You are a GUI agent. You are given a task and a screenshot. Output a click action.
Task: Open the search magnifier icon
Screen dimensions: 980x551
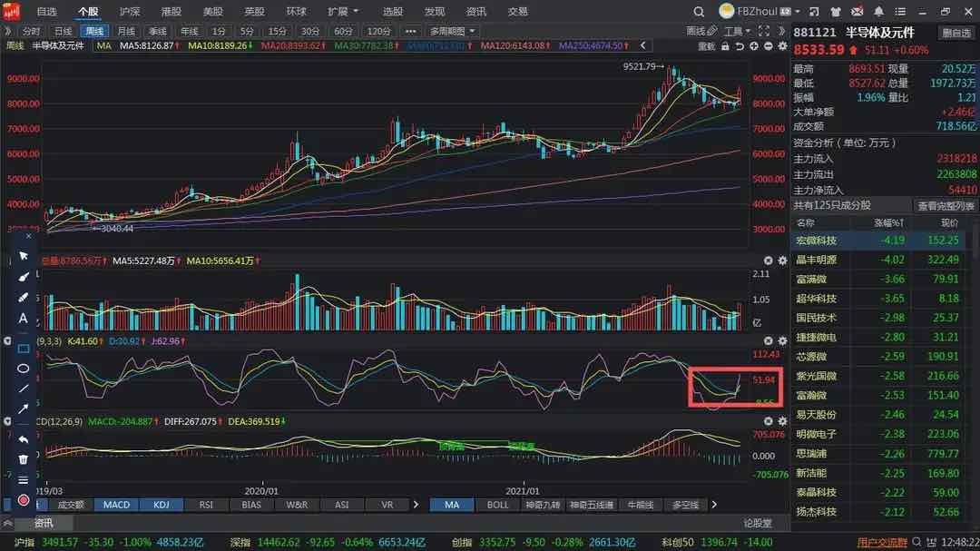(x=699, y=12)
